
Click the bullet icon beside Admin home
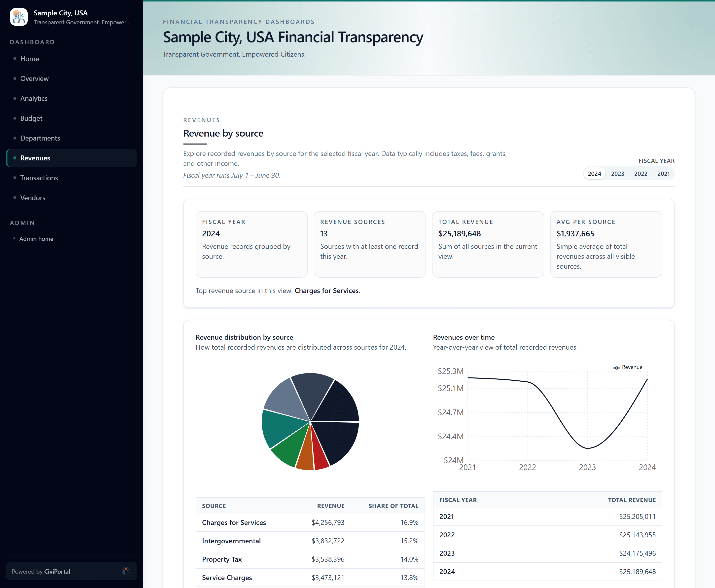point(15,239)
